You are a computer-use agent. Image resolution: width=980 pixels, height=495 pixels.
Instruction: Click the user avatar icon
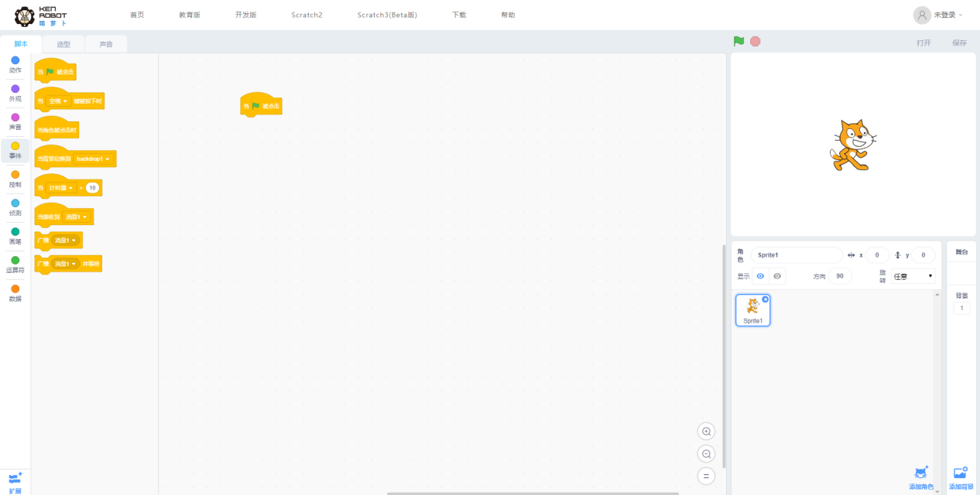coord(922,15)
